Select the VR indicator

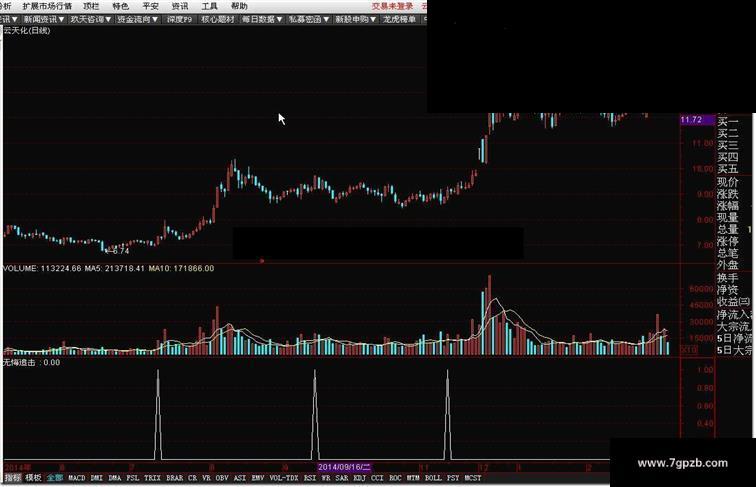[206, 478]
